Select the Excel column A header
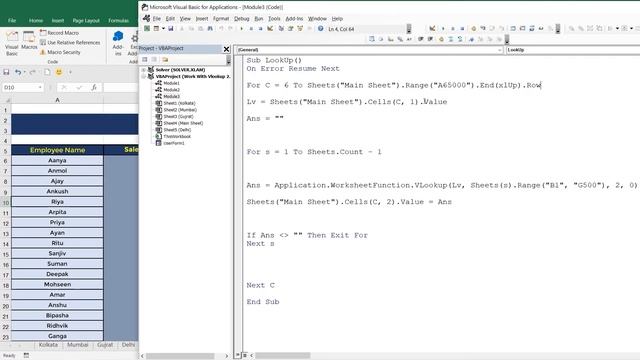Viewport: 640px width, 360px height. [57, 100]
